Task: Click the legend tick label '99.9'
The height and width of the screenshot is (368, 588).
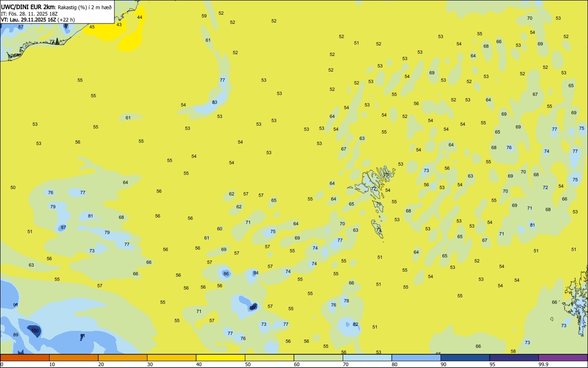Action: pyautogui.click(x=543, y=364)
